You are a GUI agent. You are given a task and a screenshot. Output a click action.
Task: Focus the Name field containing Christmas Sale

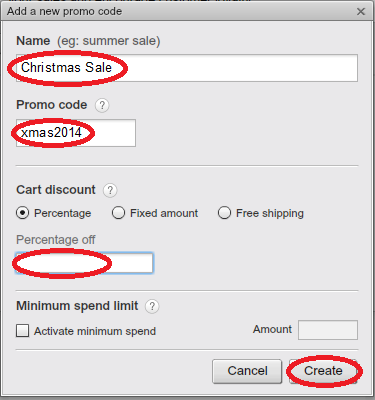pyautogui.click(x=187, y=68)
